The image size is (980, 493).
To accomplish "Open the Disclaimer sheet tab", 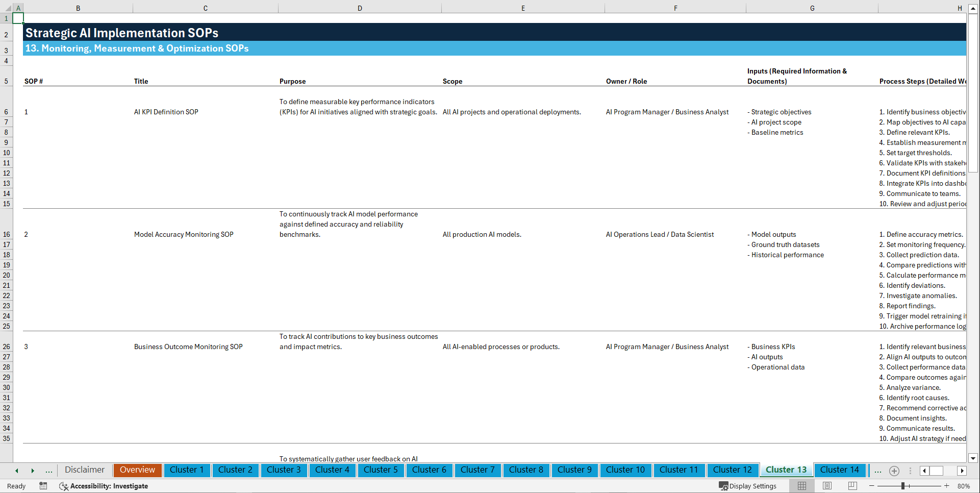I will coord(84,470).
